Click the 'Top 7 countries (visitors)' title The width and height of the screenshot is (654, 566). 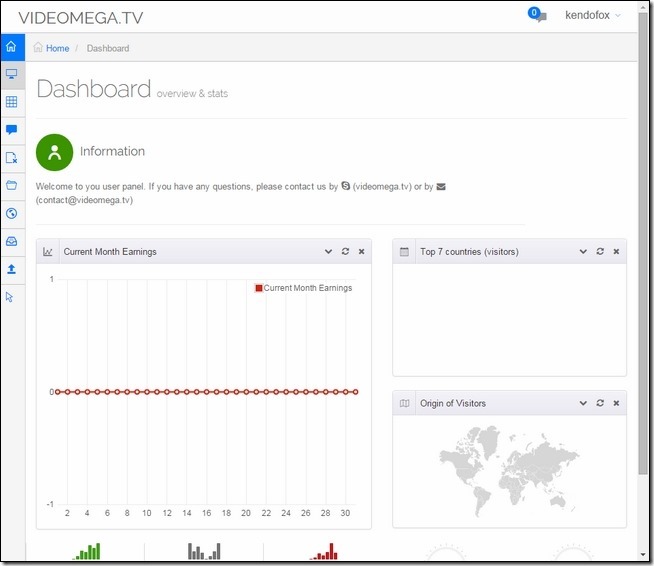coord(469,252)
